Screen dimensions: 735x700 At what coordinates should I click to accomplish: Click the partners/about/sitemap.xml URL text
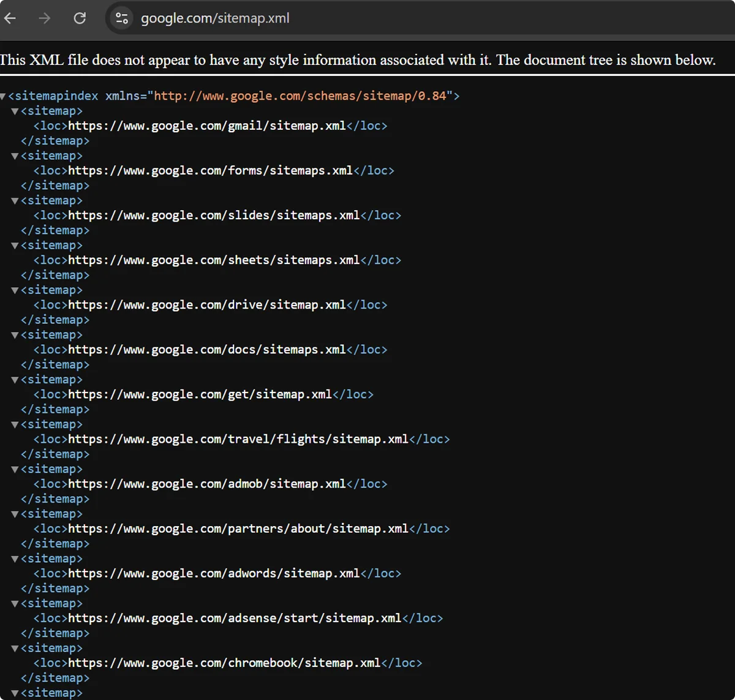pyautogui.click(x=238, y=528)
